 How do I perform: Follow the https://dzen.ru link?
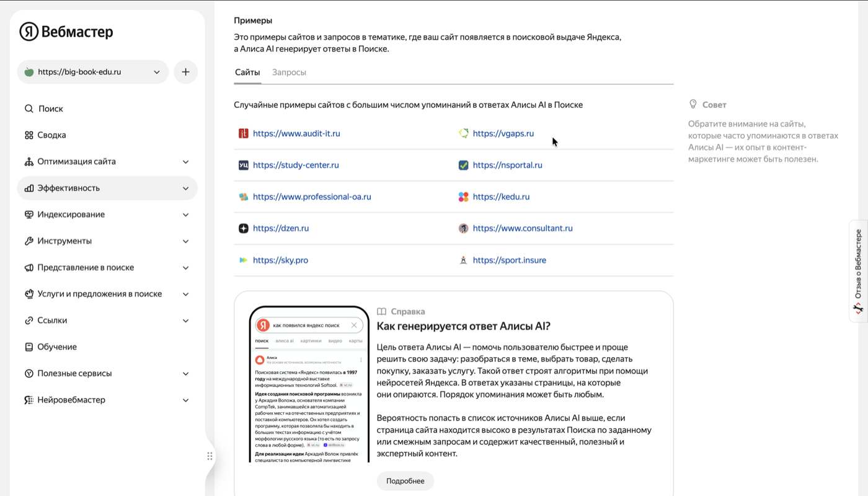[281, 228]
